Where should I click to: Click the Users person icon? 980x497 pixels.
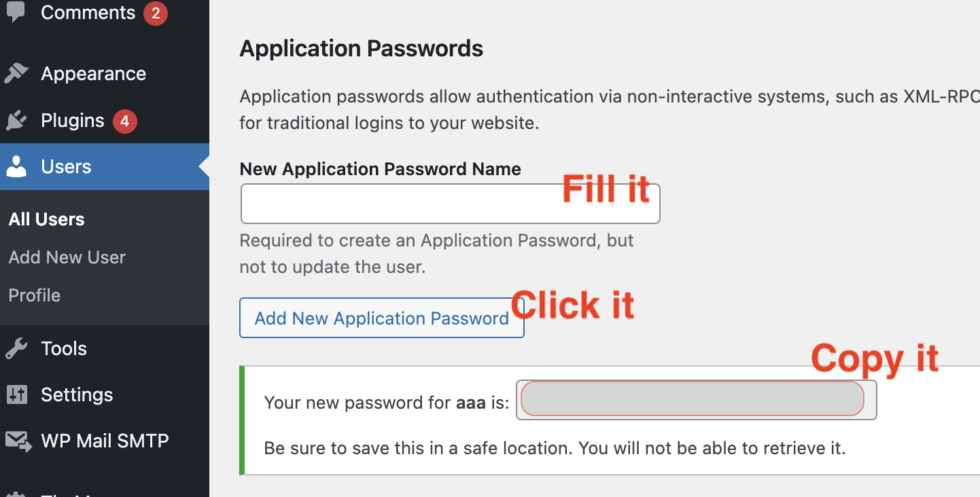tap(16, 167)
